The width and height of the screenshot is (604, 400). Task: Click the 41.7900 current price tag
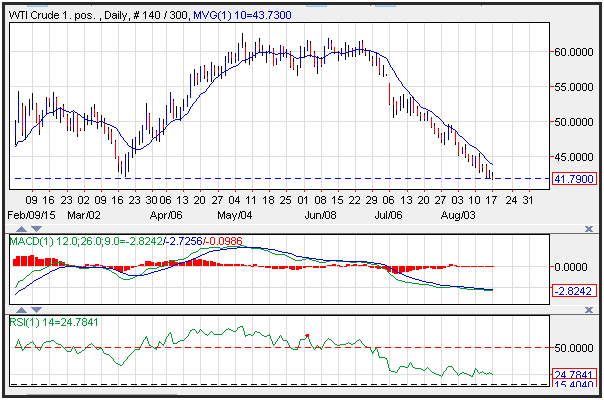[x=574, y=179]
